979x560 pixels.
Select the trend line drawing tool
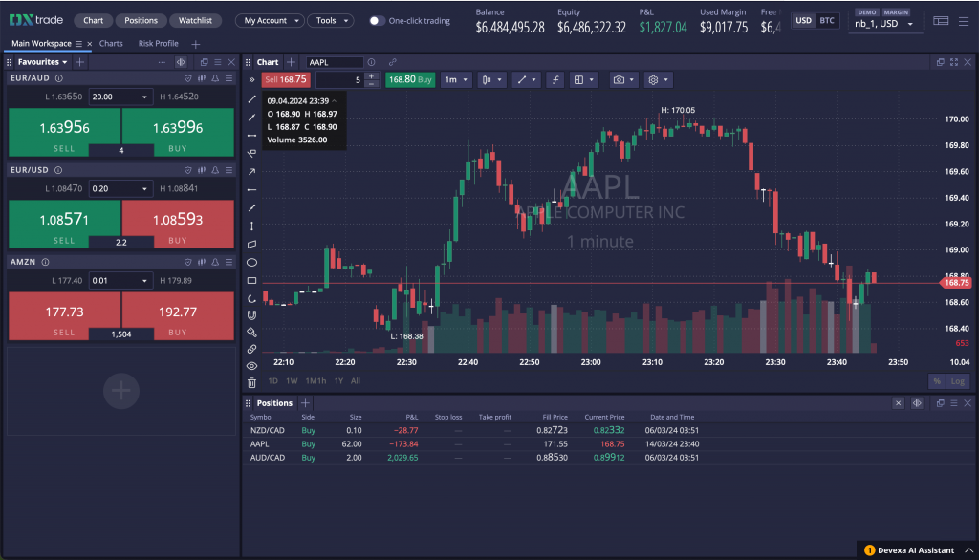(251, 99)
